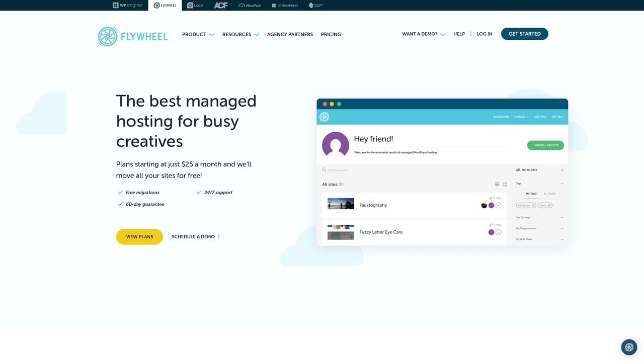
Task: Click the View Plans button
Action: [139, 236]
